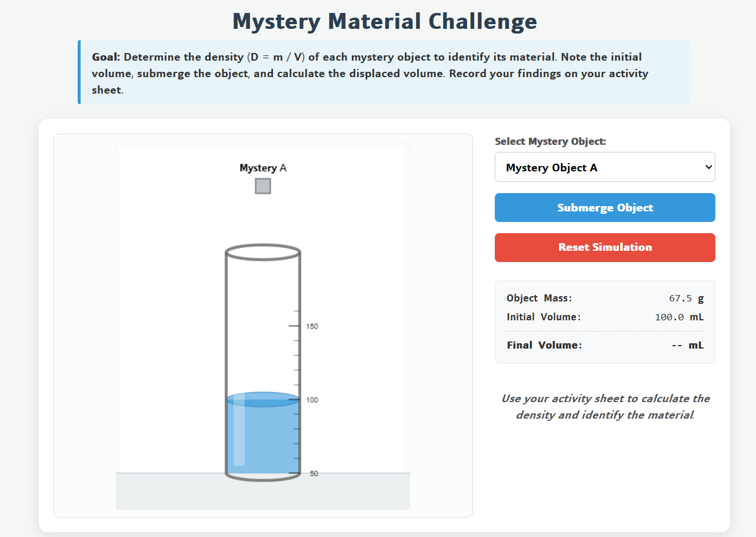Click the activity sheet hint text

(605, 407)
